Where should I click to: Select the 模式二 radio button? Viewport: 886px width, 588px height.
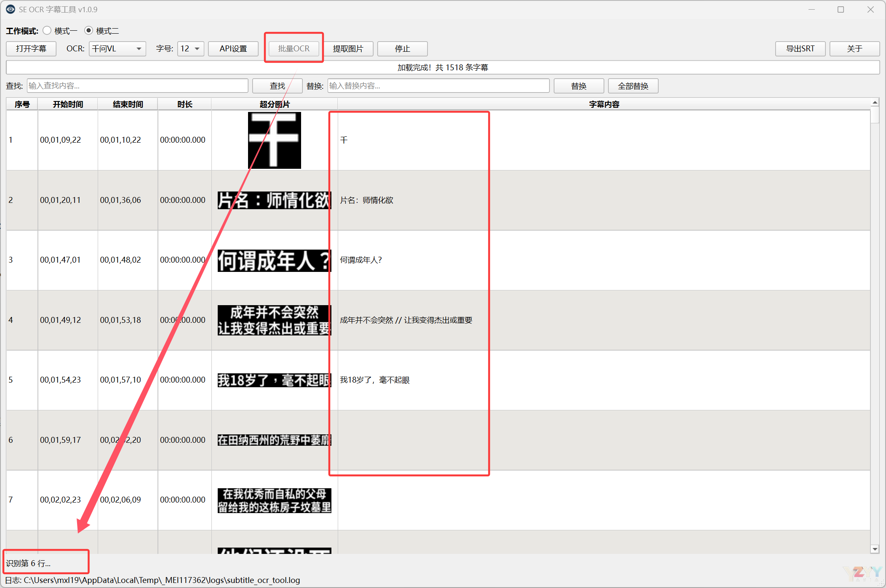[88, 31]
